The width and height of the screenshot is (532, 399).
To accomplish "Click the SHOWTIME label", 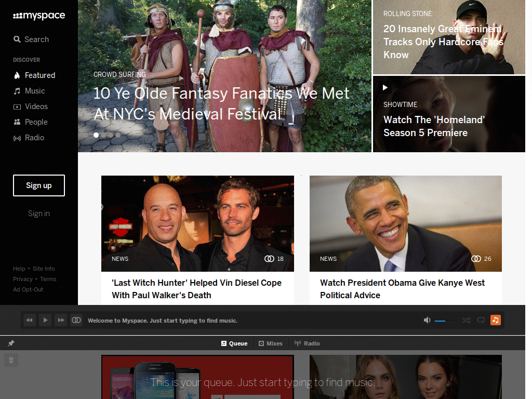I will tap(401, 105).
